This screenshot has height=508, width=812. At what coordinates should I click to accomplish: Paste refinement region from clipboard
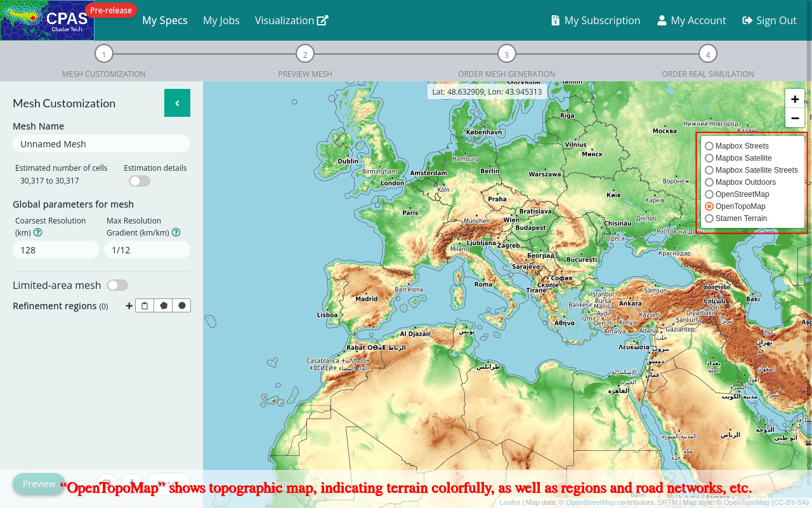click(145, 305)
